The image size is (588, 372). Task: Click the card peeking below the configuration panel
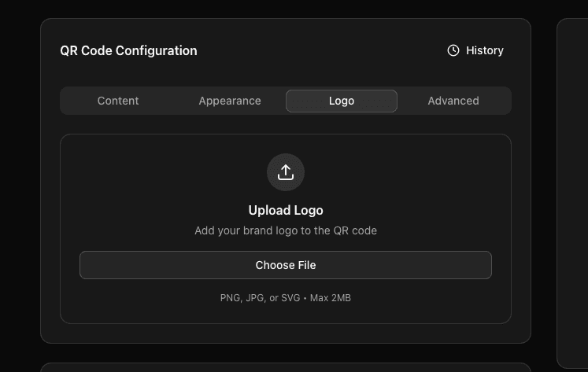click(286, 367)
